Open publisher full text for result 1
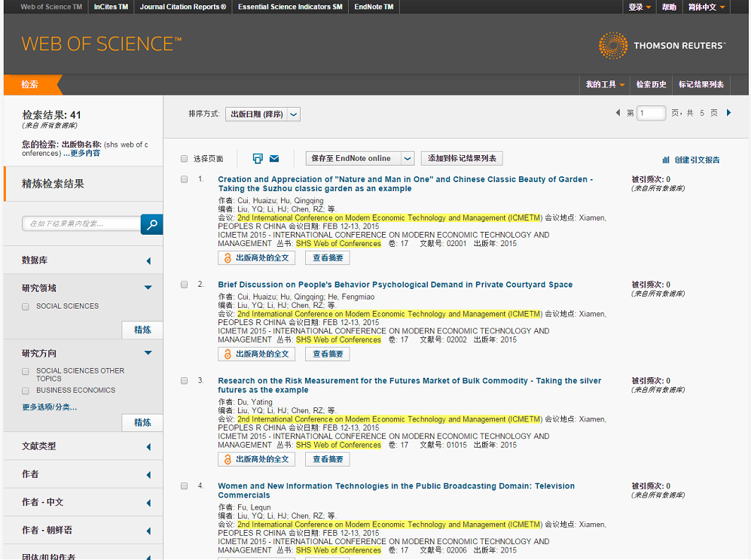This screenshot has width=751, height=560. pyautogui.click(x=256, y=258)
